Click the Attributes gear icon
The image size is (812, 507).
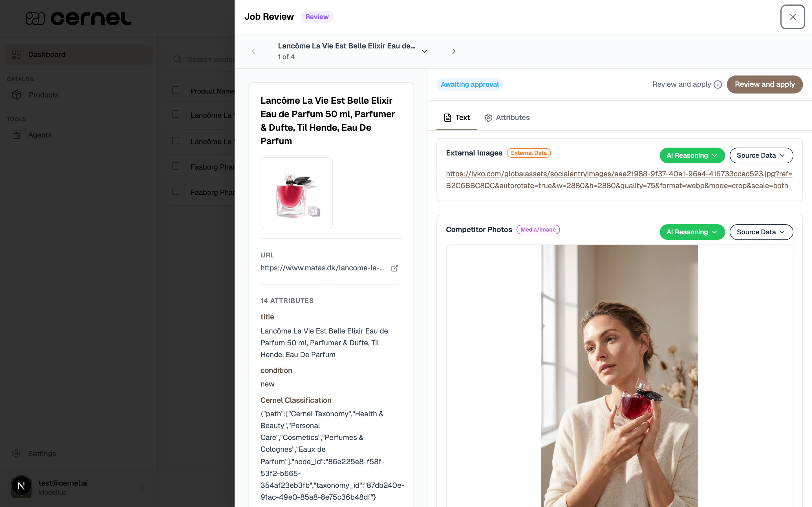coord(488,117)
